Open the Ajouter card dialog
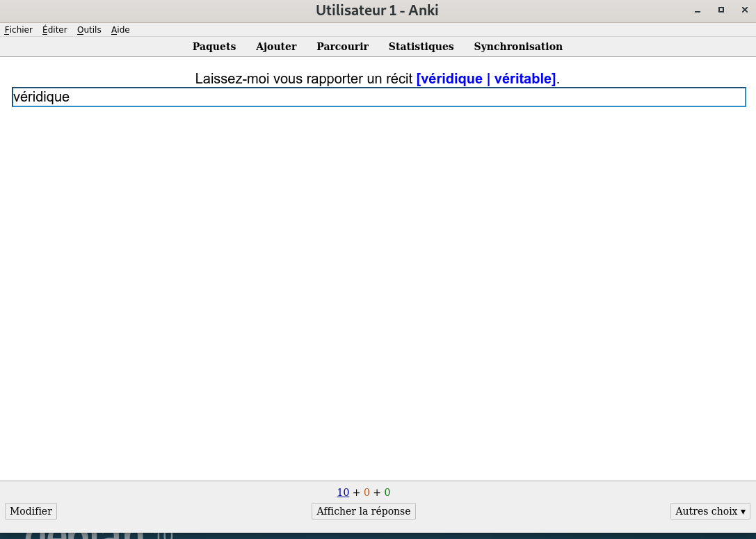Image resolution: width=756 pixels, height=539 pixels. click(276, 47)
